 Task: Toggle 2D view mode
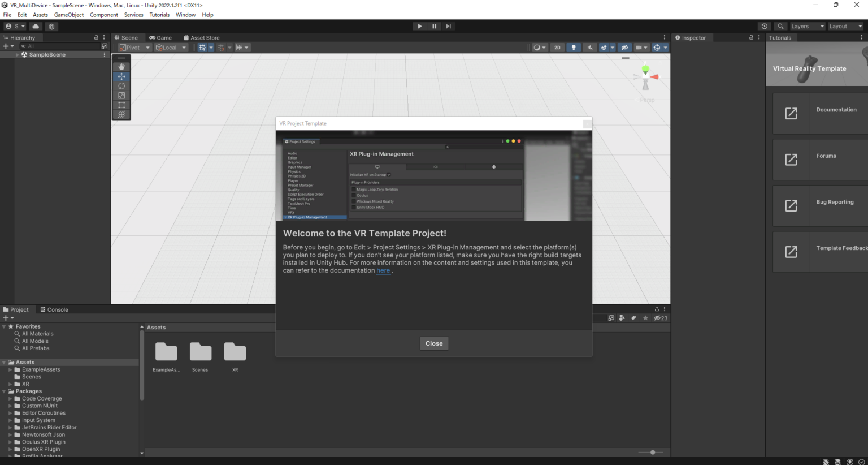(x=557, y=48)
